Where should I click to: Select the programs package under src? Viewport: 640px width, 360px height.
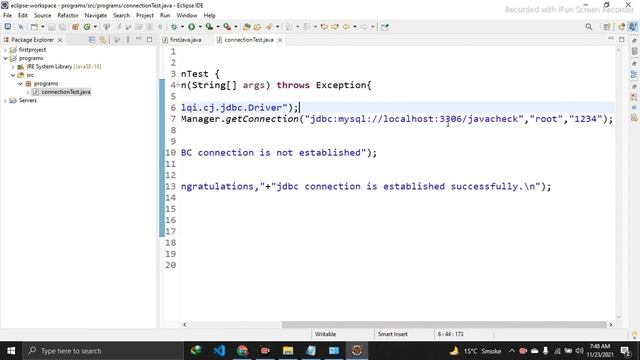tap(42, 84)
